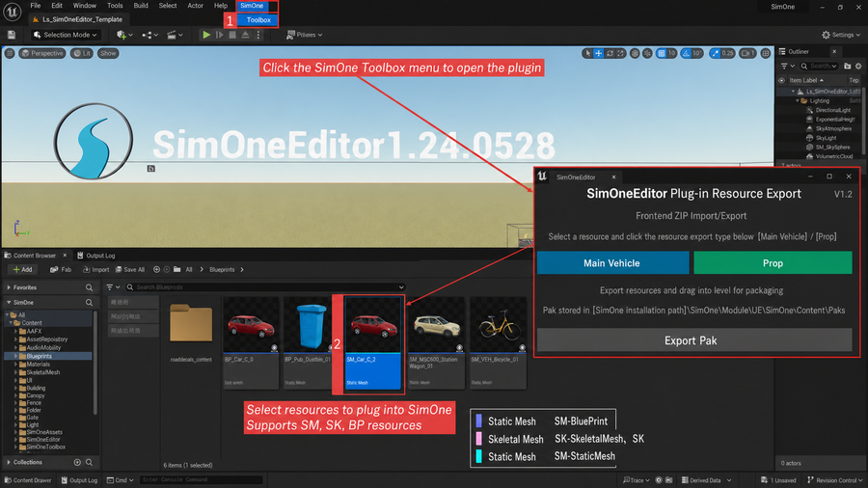The height and width of the screenshot is (488, 868).
Task: Click the save level disk icon
Action: 11,35
